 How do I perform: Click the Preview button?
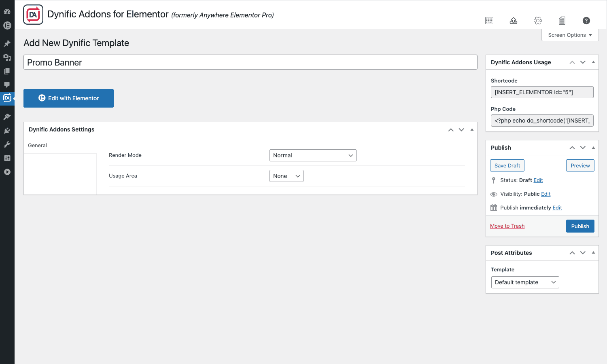tap(580, 165)
